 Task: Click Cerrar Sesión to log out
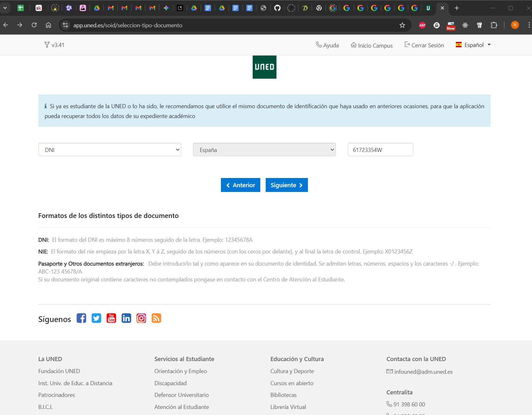[424, 45]
